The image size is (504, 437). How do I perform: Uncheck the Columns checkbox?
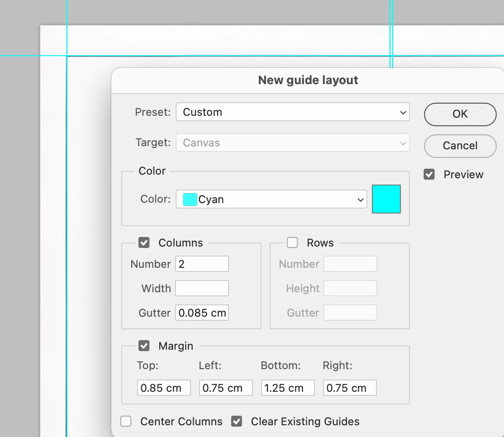[144, 242]
